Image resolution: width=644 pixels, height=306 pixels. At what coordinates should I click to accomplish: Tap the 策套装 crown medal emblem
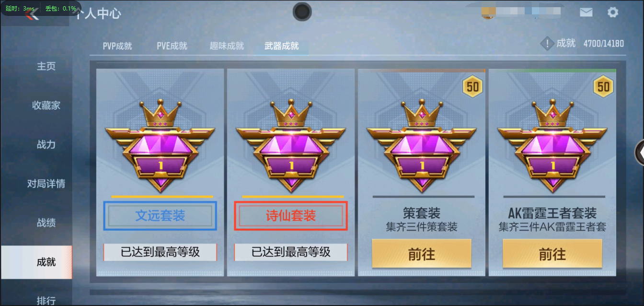coord(422,145)
